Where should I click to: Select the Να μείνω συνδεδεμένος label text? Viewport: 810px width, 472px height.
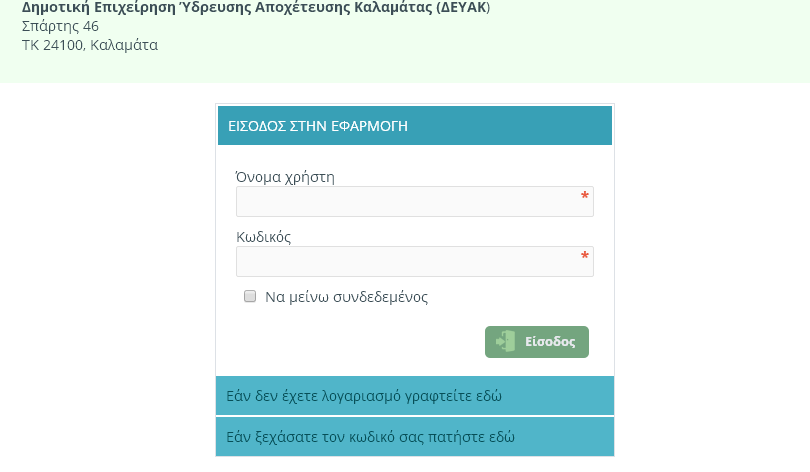347,297
